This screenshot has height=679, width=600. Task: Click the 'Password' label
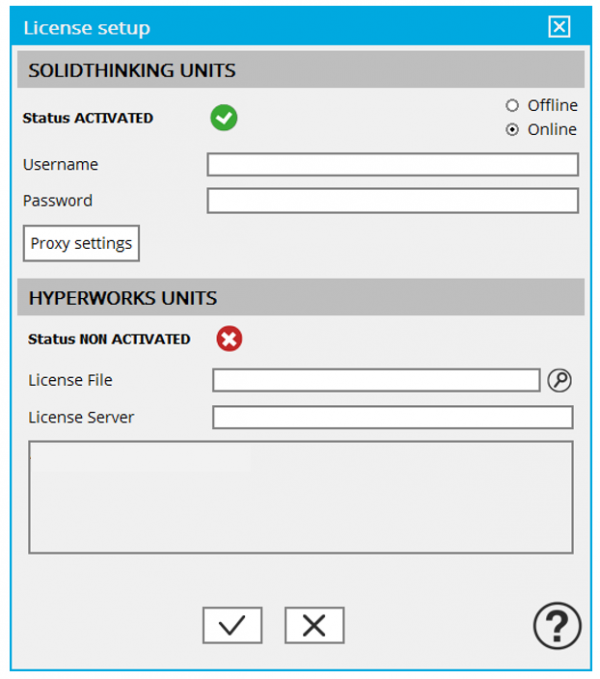coord(58,201)
